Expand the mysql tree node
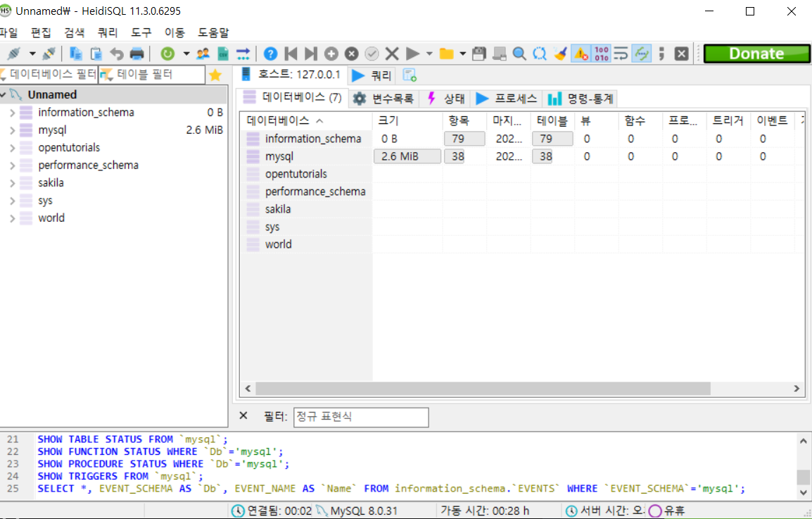 click(13, 130)
